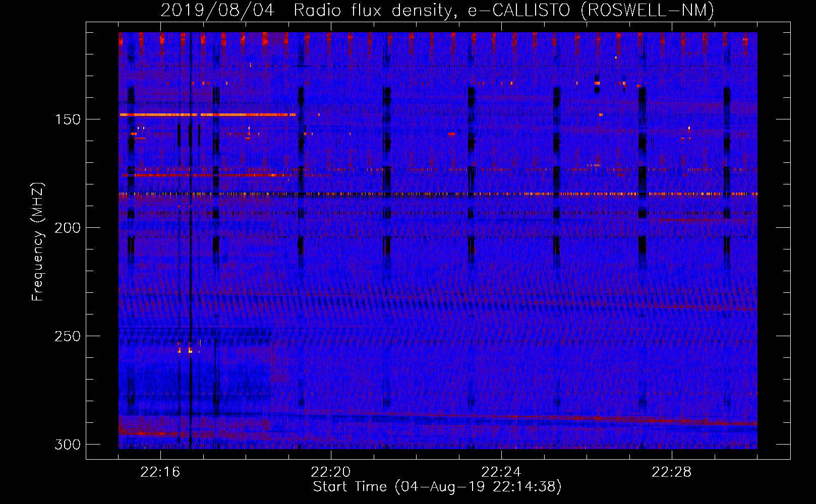
Task: Click the 22:20 time tick label
Action: (331, 472)
